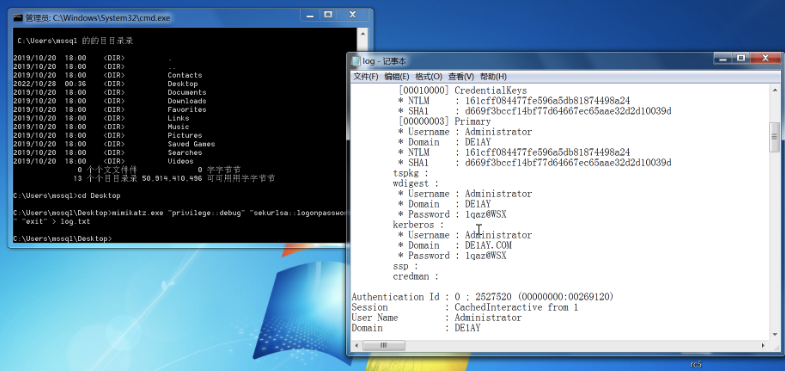785x371 pixels.
Task: Maximize the log Notepad window
Action: 741,59
